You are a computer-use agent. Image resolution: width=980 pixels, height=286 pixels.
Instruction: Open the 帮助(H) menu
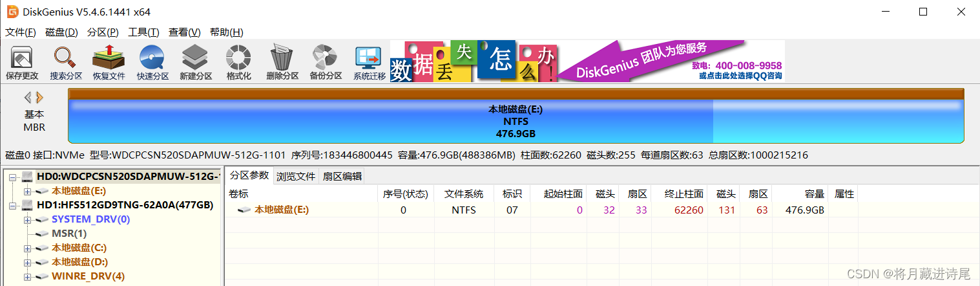(227, 32)
